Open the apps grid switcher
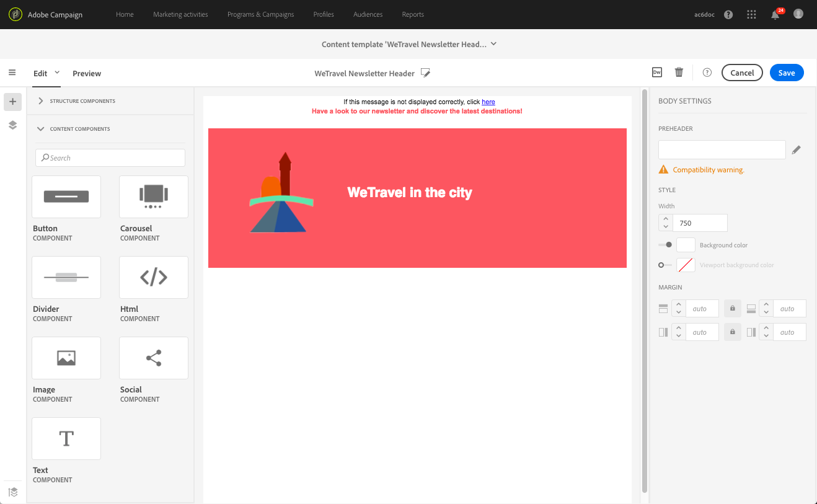Viewport: 817px width, 504px height. (751, 14)
